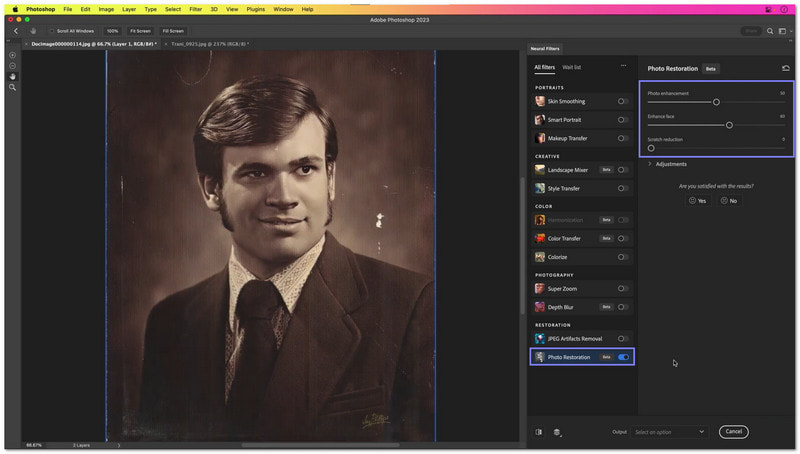Click the Color Transfer filter thumbnail
Screen dimensions: 800x454
[x=540, y=238]
